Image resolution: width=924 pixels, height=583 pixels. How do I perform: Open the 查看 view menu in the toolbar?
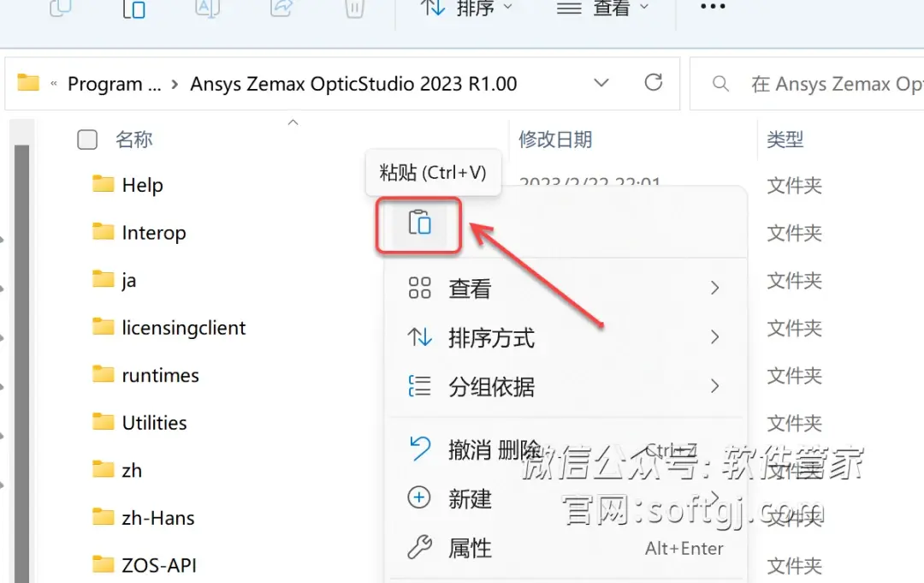click(x=603, y=8)
